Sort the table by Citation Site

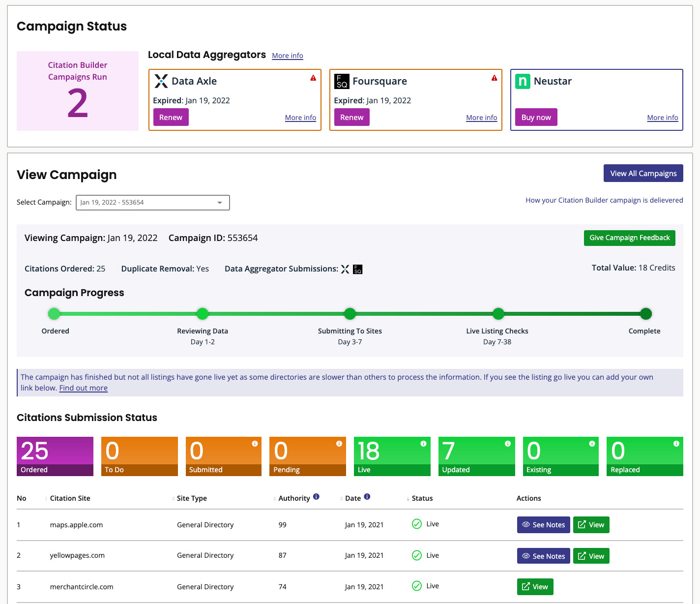point(70,498)
